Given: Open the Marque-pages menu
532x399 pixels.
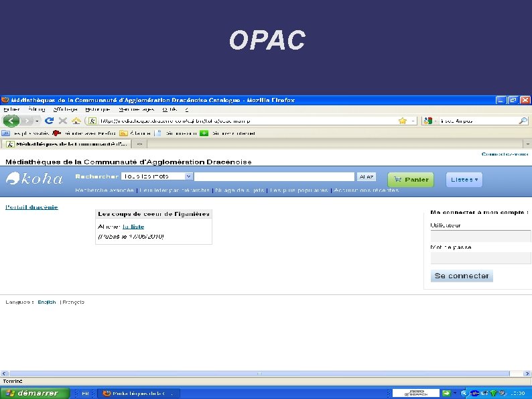Looking at the screenshot, I should click(x=137, y=109).
